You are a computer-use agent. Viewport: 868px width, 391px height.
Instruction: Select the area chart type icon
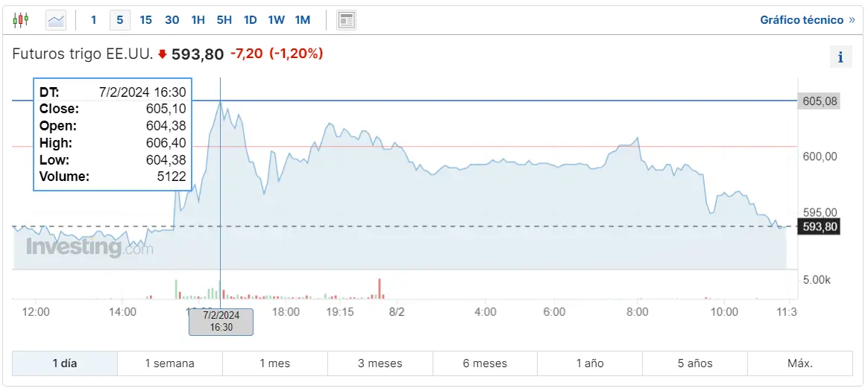click(x=56, y=20)
